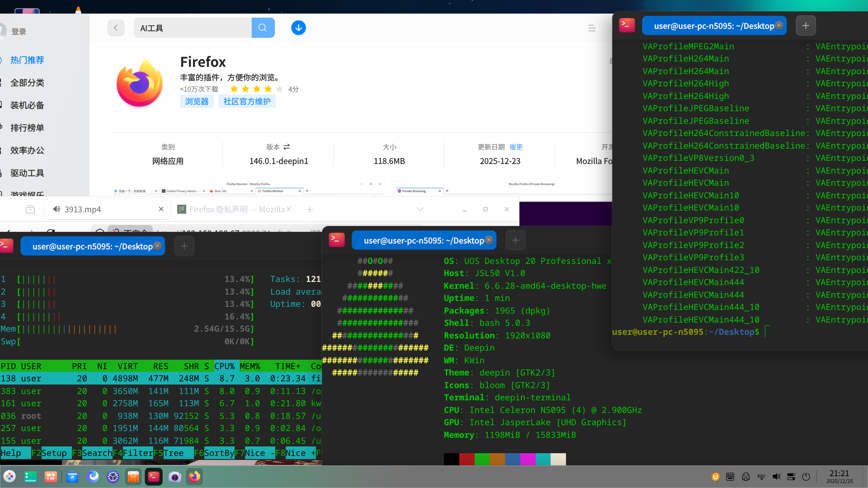Open the App Store icon in the dock
This screenshot has width=868, height=488.
133,476
